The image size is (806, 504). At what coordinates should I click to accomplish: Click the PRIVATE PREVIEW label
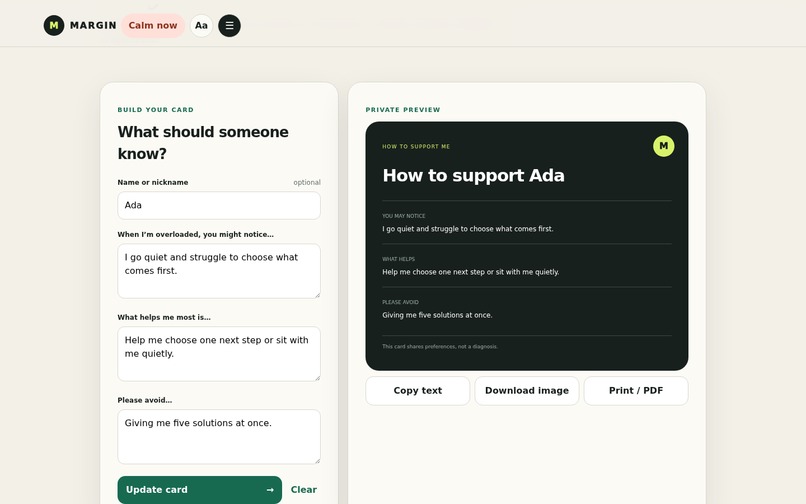pos(403,110)
